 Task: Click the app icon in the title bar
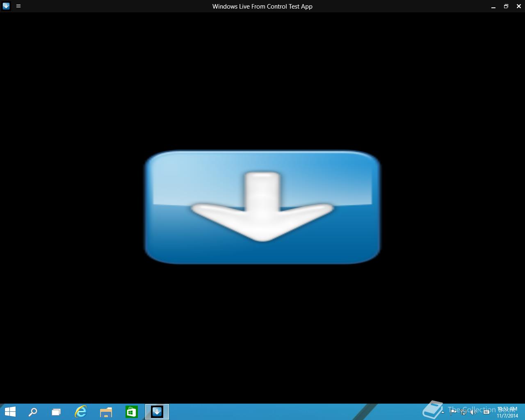click(6, 6)
